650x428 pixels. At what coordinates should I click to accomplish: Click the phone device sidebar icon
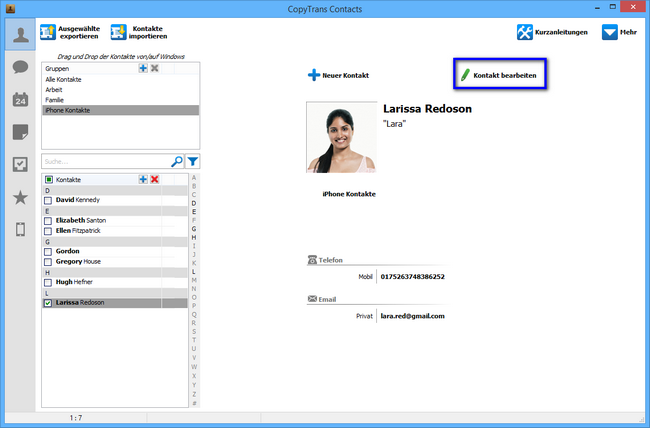point(19,230)
